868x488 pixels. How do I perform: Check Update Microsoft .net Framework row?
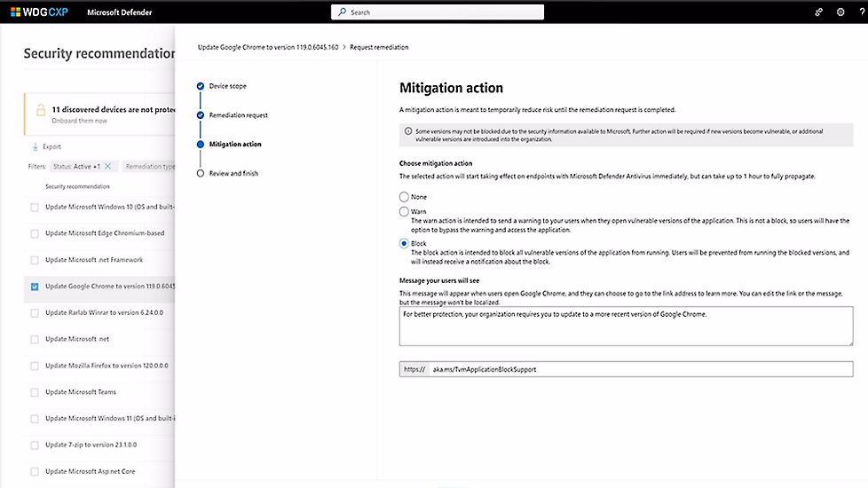click(35, 260)
